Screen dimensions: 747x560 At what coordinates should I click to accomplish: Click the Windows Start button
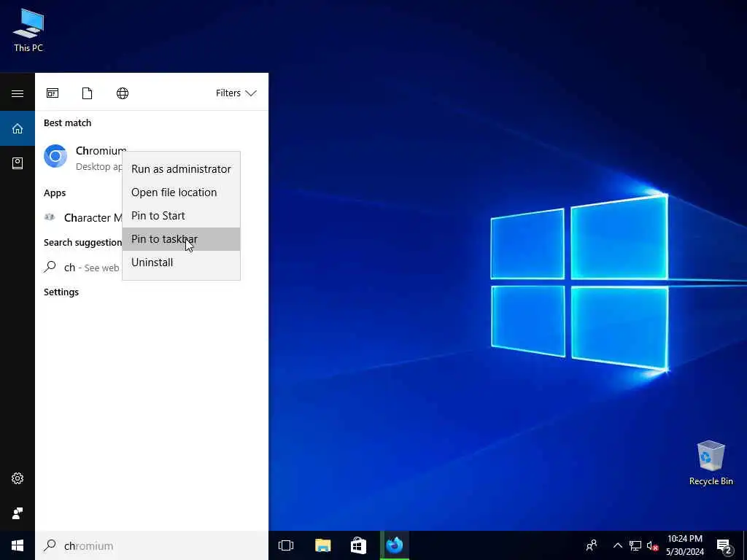tap(18, 545)
